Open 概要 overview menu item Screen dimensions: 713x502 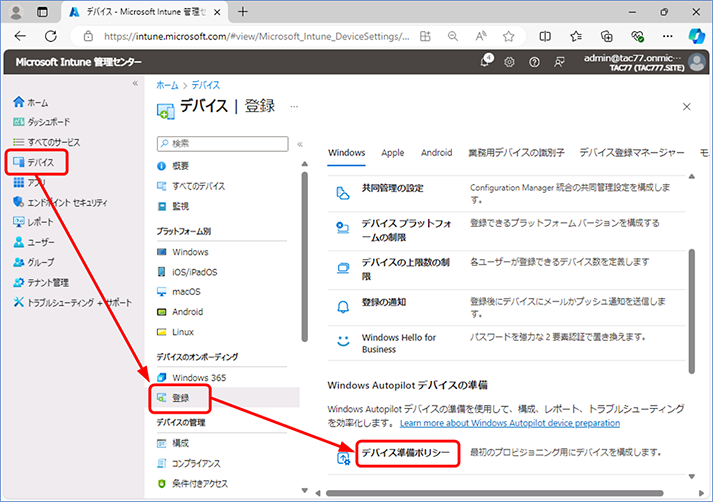173,166
